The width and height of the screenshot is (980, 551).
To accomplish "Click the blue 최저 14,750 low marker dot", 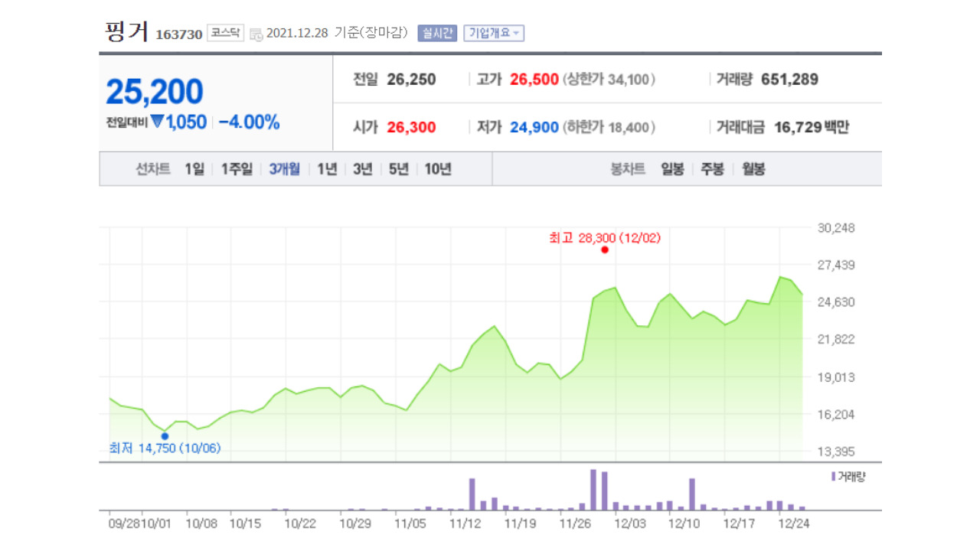I will tap(165, 436).
